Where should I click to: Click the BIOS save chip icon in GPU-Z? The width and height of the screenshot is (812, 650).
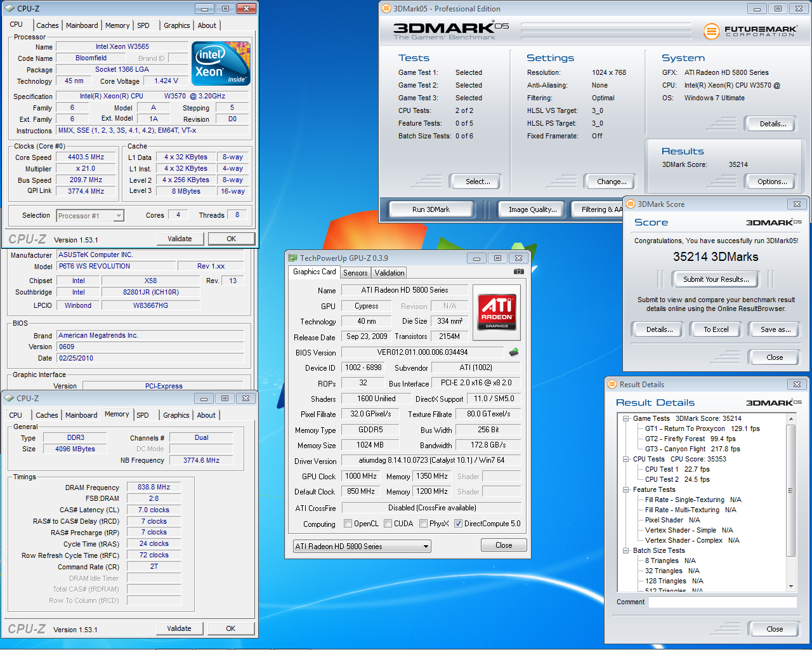514,352
